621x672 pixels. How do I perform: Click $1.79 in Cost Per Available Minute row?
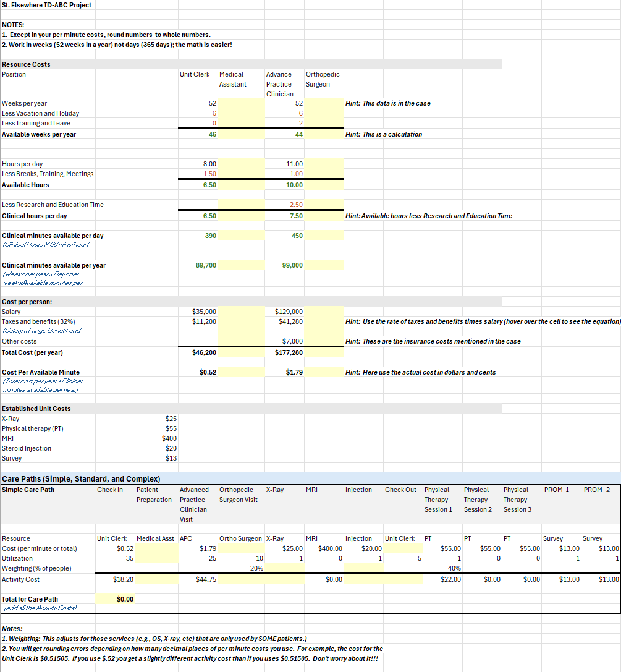click(x=284, y=372)
